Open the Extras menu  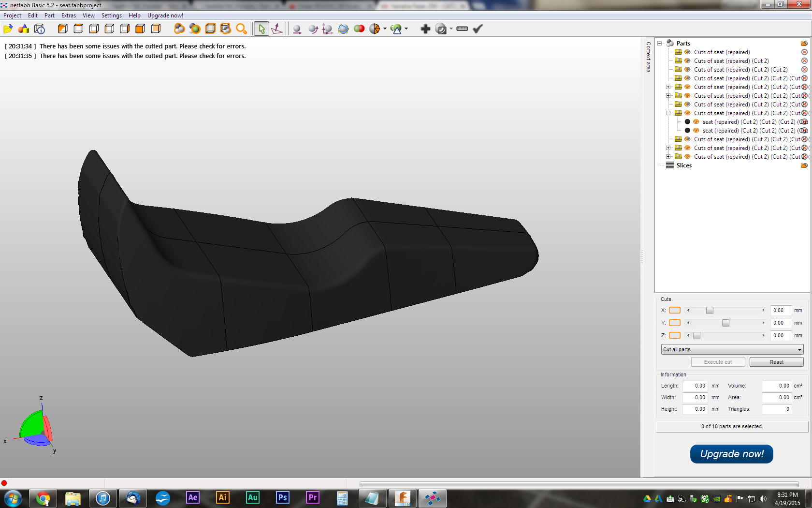pos(68,15)
